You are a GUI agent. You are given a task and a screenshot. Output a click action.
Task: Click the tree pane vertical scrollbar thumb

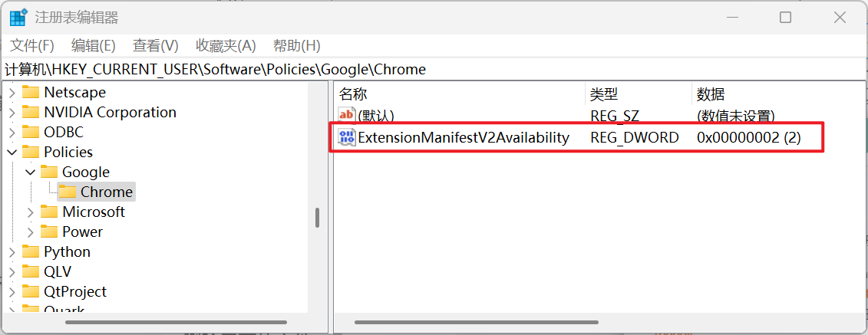[318, 217]
